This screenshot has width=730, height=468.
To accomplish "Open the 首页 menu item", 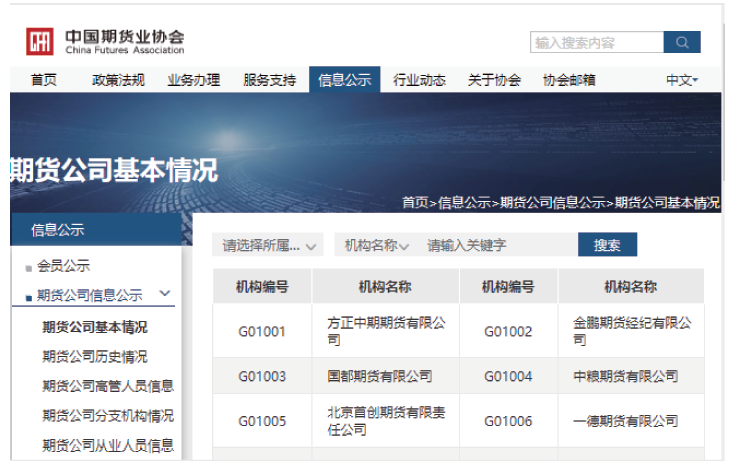I will 44,80.
